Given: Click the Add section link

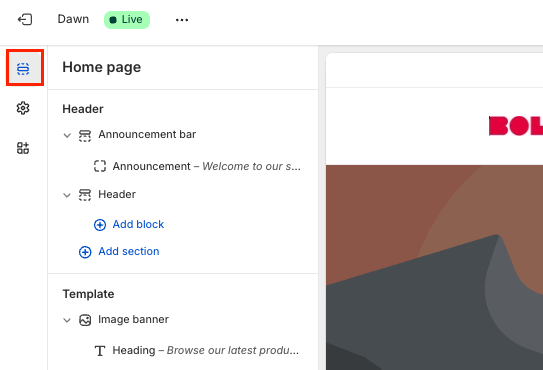Looking at the screenshot, I should point(128,252).
